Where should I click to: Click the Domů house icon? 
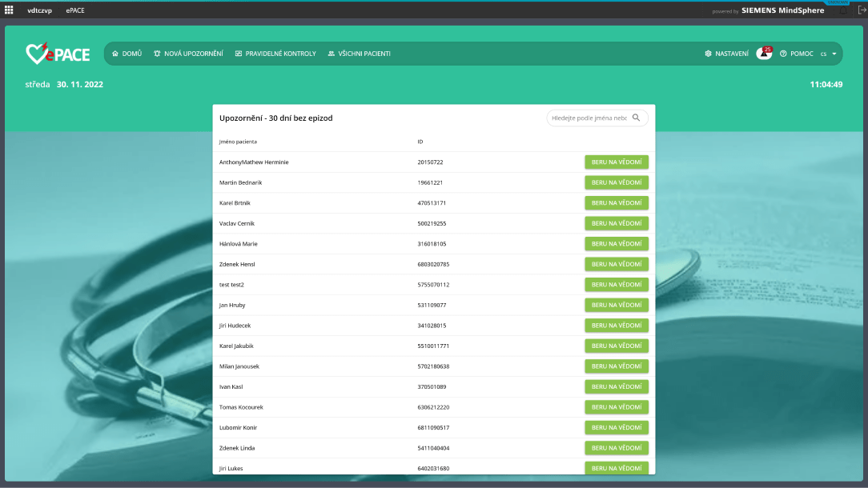pos(115,54)
